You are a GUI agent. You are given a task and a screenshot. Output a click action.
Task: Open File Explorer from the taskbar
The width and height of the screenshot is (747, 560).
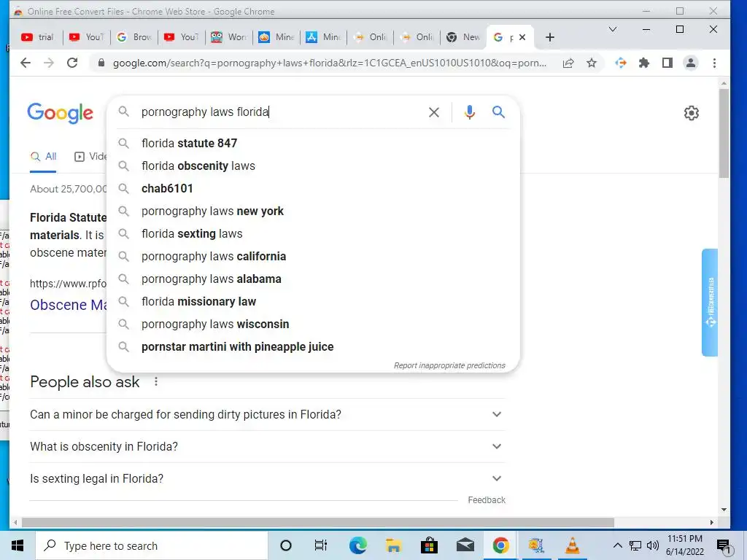pos(393,545)
